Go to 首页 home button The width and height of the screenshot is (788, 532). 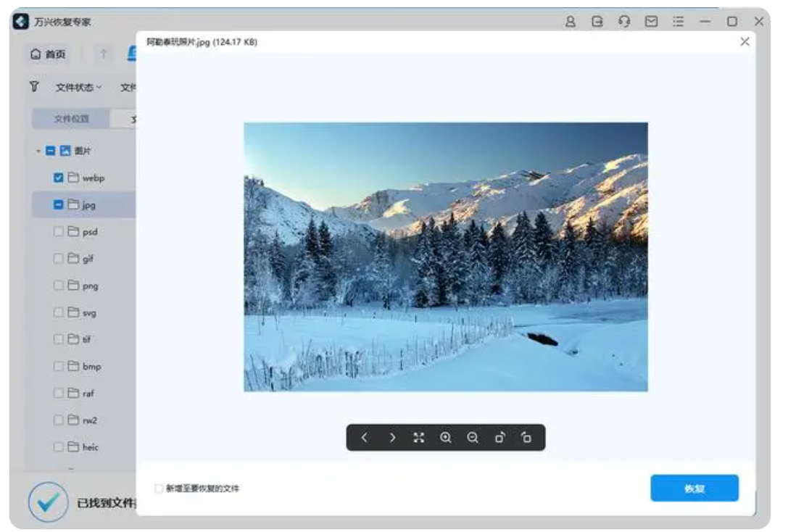pyautogui.click(x=49, y=54)
